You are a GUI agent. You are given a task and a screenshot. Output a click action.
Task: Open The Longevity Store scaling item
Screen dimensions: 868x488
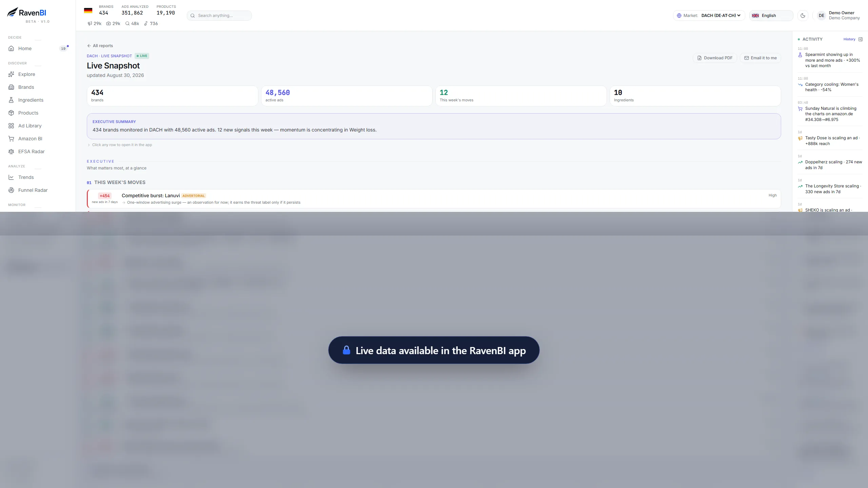830,186
